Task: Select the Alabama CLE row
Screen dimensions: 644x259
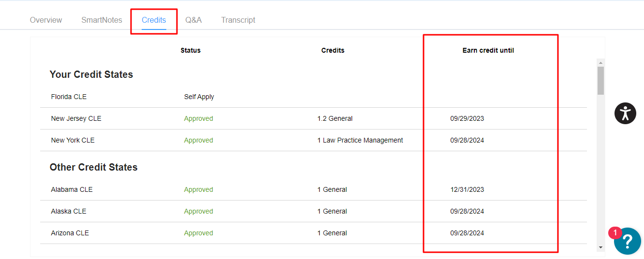Action: point(313,189)
